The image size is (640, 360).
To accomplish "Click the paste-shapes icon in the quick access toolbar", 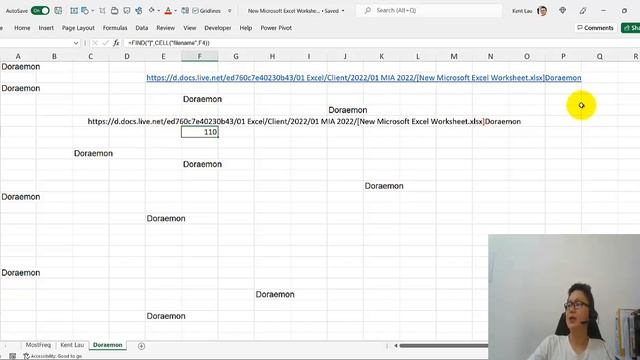I will click(x=85, y=11).
